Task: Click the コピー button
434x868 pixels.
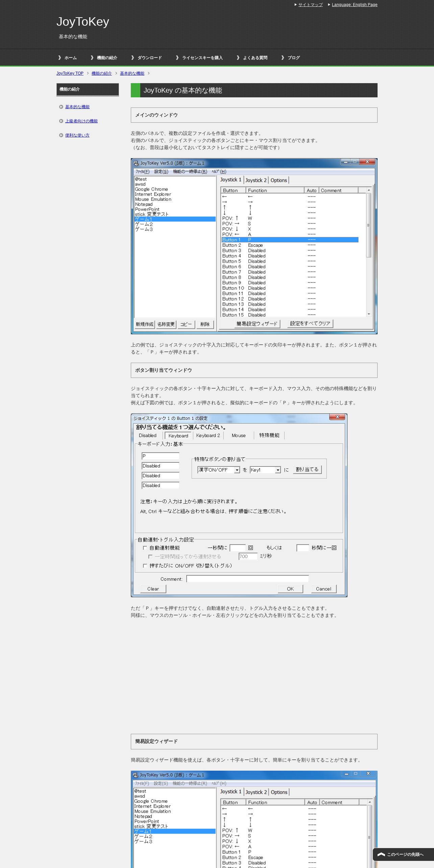Action: (186, 324)
